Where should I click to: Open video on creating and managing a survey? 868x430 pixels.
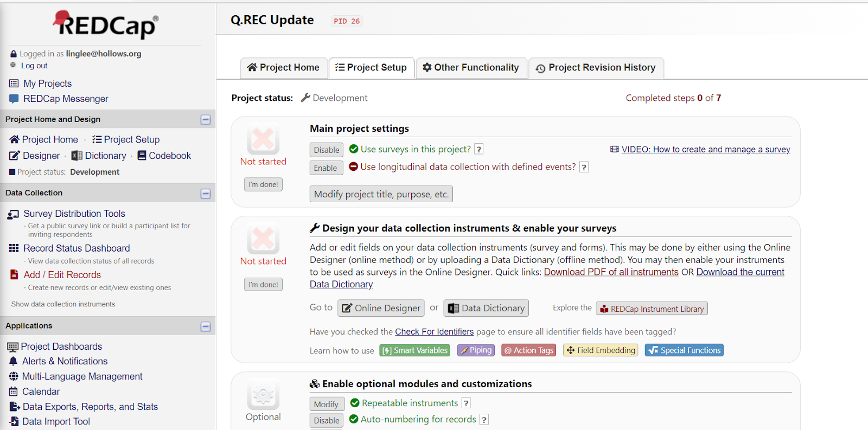pos(706,150)
